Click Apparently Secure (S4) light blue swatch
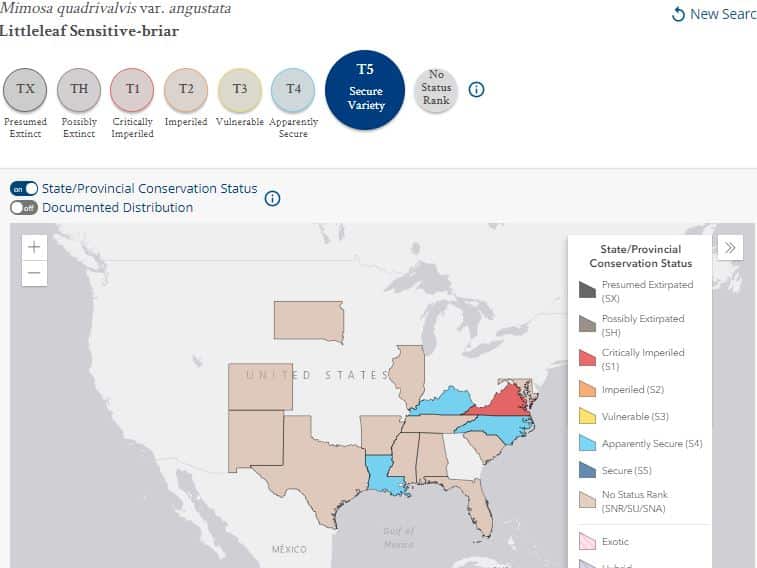 [587, 443]
